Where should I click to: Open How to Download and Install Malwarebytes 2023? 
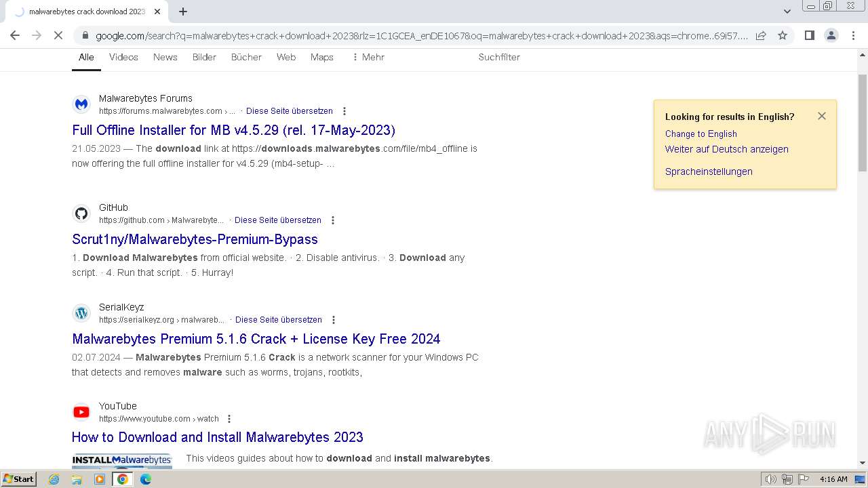[x=218, y=437]
